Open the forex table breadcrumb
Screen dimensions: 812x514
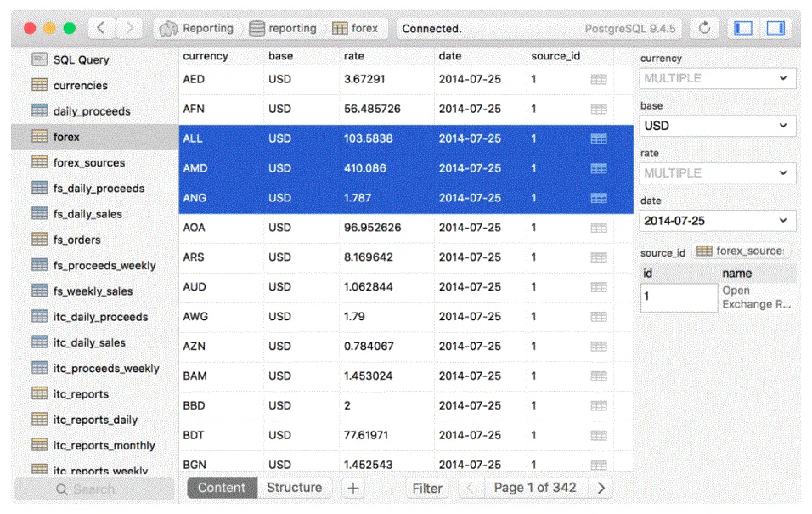pos(355,29)
